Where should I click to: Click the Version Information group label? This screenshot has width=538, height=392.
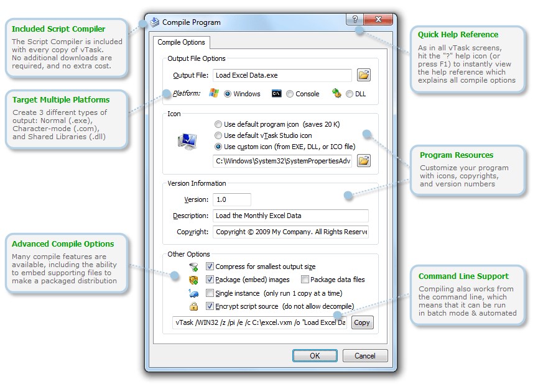tap(197, 183)
